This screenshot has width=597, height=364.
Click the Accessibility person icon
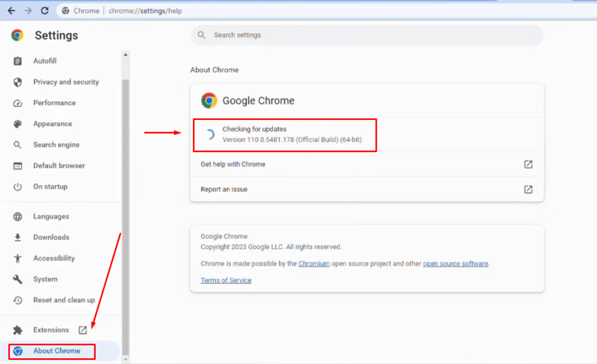click(17, 258)
